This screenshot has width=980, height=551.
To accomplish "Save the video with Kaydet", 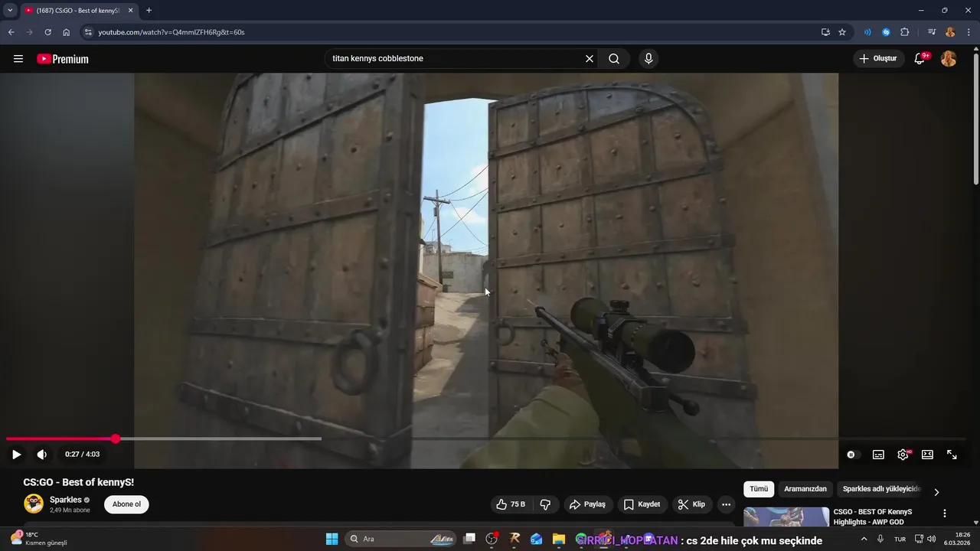I will [x=642, y=504].
